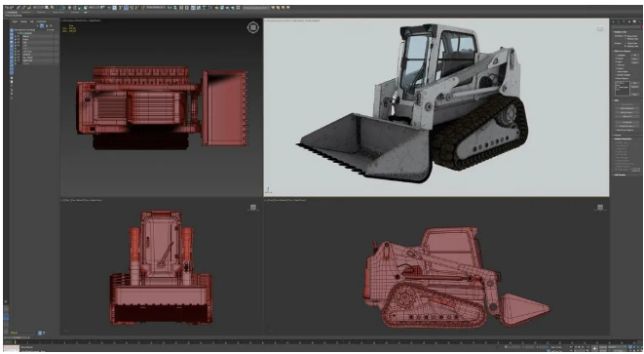The image size is (644, 354).
Task: Toggle Lights checkbox in Hide by Category
Action: (x=617, y=62)
